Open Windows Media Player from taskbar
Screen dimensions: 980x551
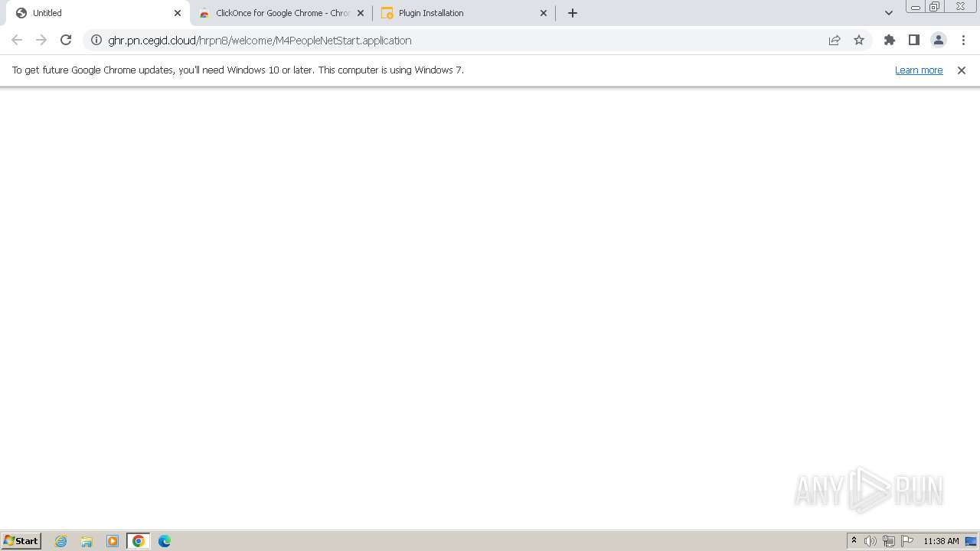[113, 541]
